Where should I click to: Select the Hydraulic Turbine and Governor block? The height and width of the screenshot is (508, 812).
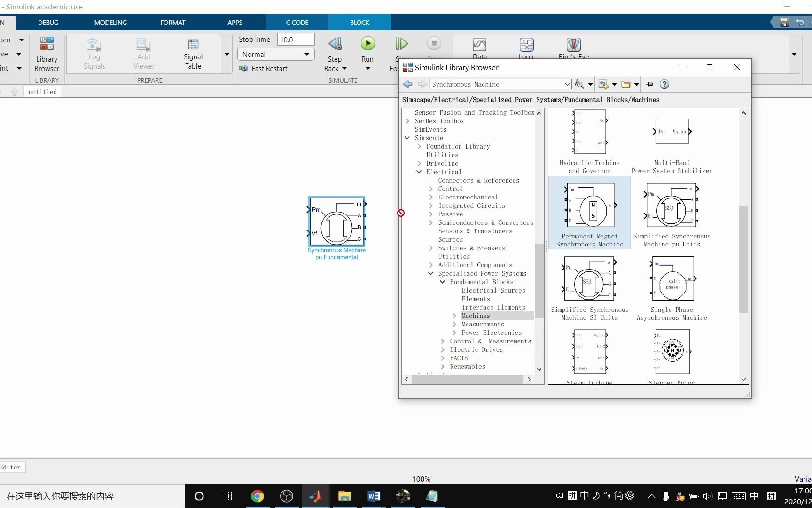click(x=590, y=141)
